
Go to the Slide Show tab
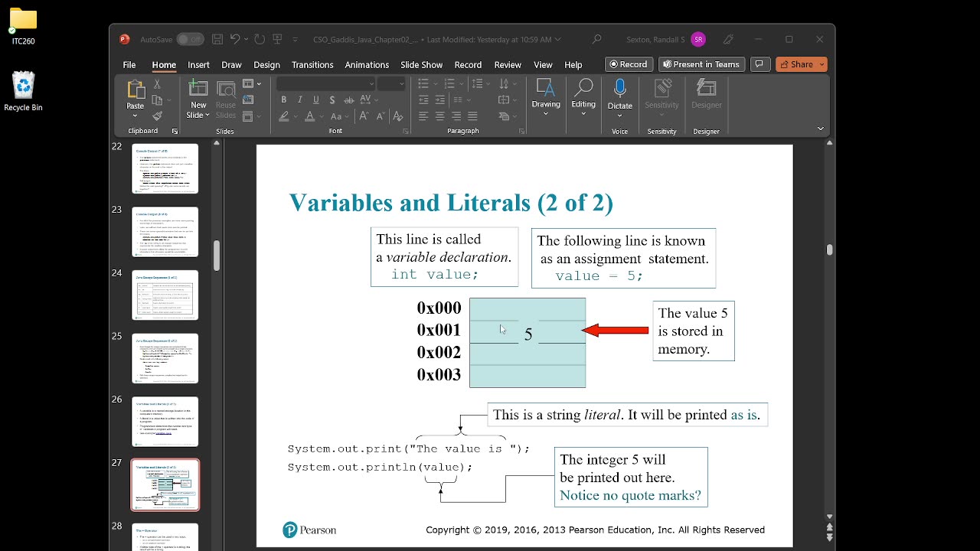click(421, 65)
